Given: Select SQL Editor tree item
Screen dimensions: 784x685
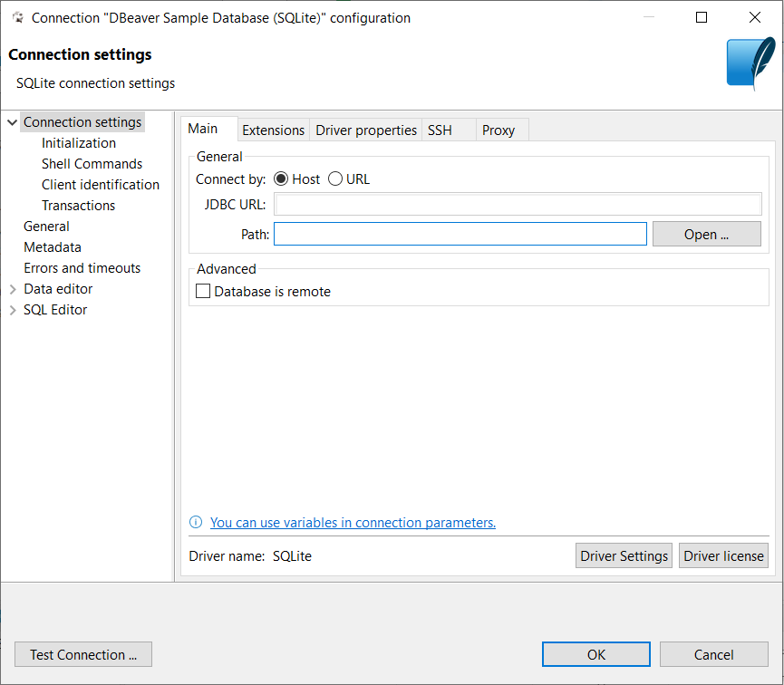Looking at the screenshot, I should point(55,310).
